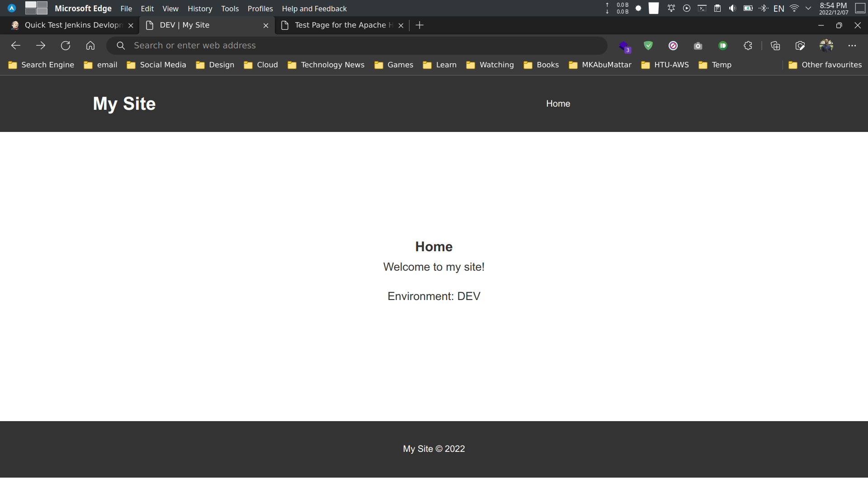Click the page reload button

tap(66, 45)
